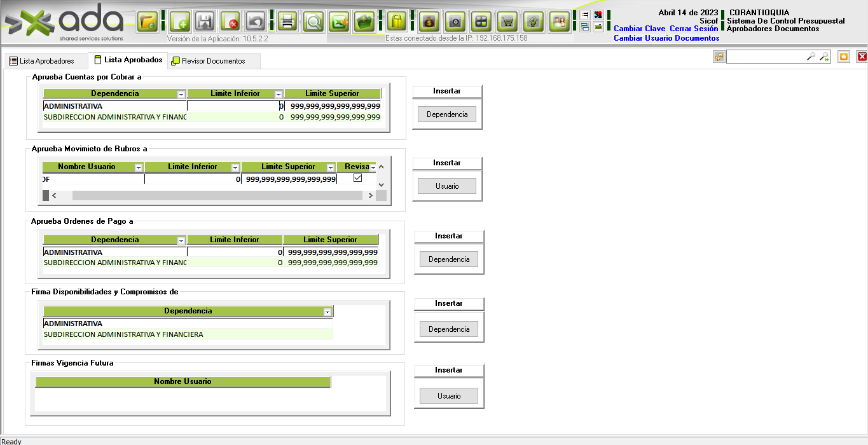Click the green box with arrow icon
868x445 pixels.
pyautogui.click(x=364, y=22)
